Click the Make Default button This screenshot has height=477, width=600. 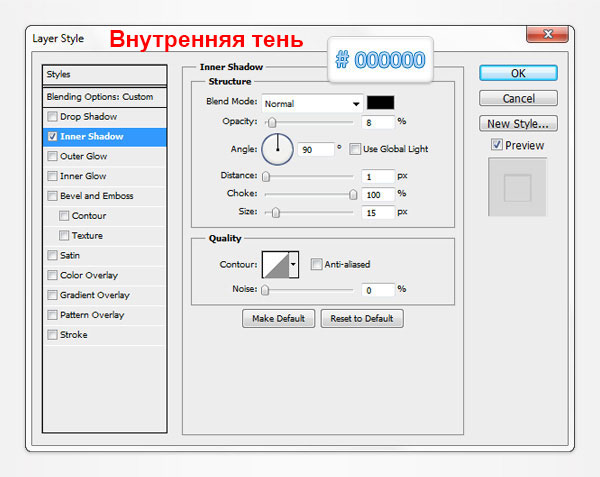279,318
